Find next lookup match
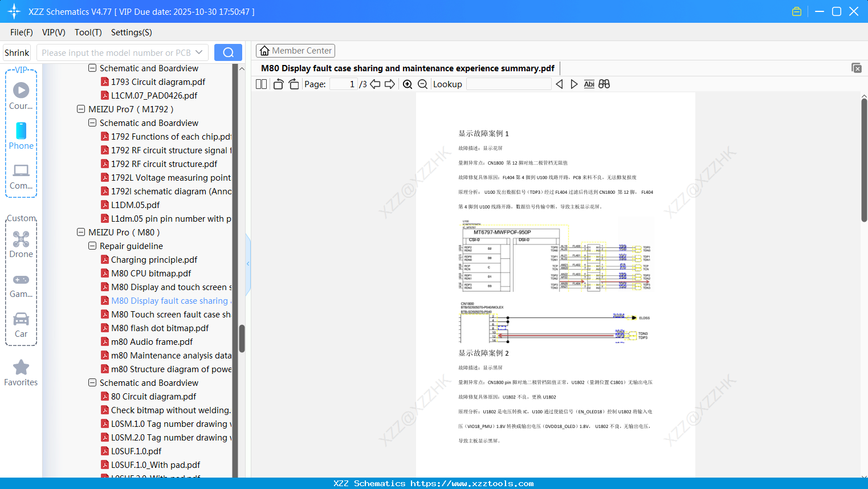868x489 pixels. 574,84
